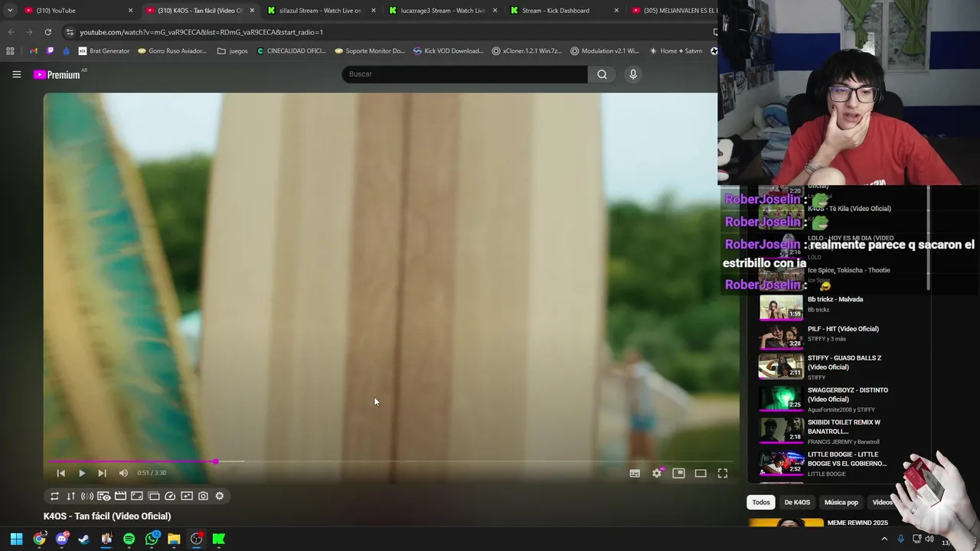The height and width of the screenshot is (551, 980).
Task: Play the paused video
Action: pyautogui.click(x=82, y=473)
